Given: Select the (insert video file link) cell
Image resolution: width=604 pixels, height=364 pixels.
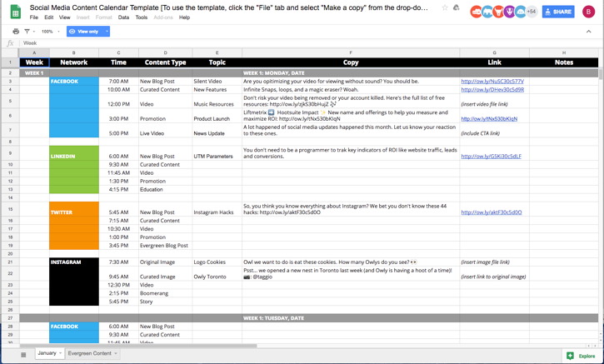Looking at the screenshot, I should (494, 101).
